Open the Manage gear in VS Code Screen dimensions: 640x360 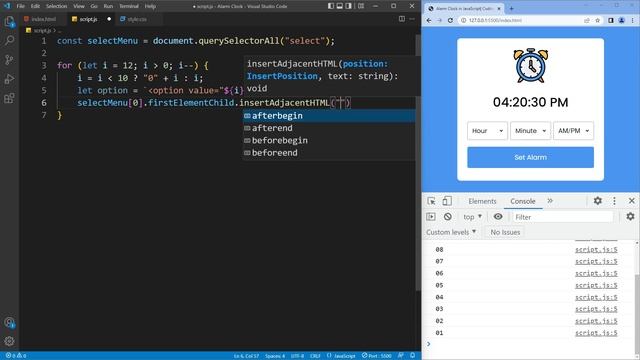point(9,341)
